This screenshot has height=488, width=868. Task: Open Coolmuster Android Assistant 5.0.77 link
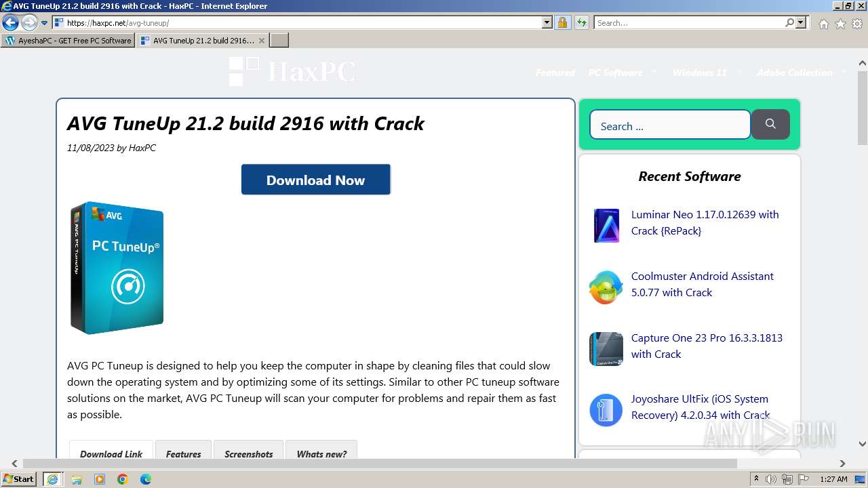702,284
